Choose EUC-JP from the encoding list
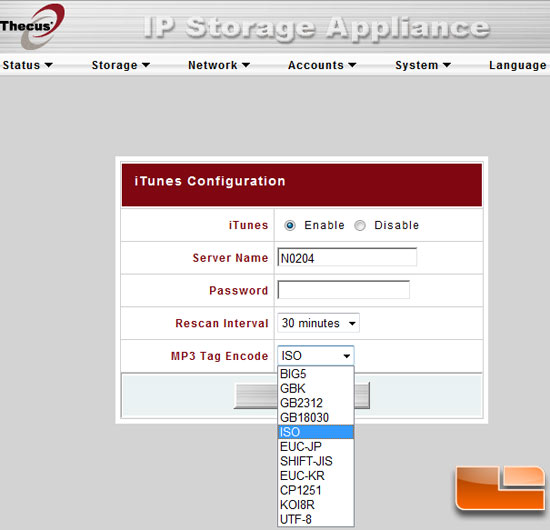The height and width of the screenshot is (530, 550). 315,447
